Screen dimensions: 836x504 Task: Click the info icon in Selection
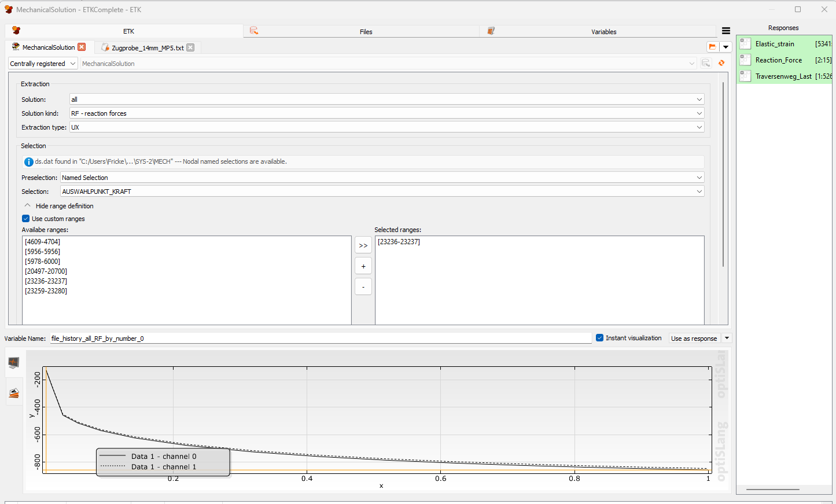(x=28, y=162)
